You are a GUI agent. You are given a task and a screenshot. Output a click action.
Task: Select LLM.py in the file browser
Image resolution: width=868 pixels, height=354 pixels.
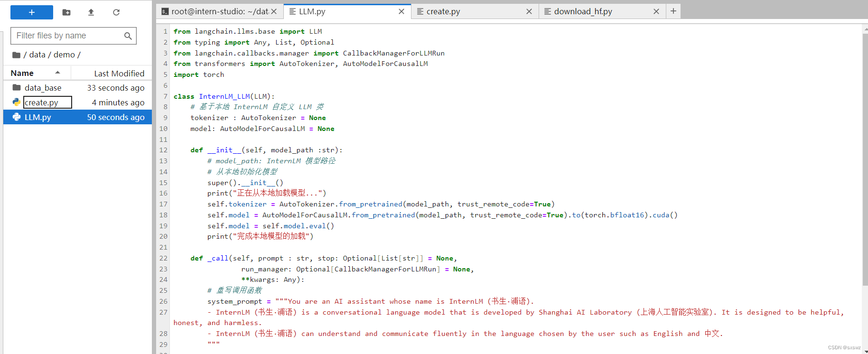[x=77, y=117]
